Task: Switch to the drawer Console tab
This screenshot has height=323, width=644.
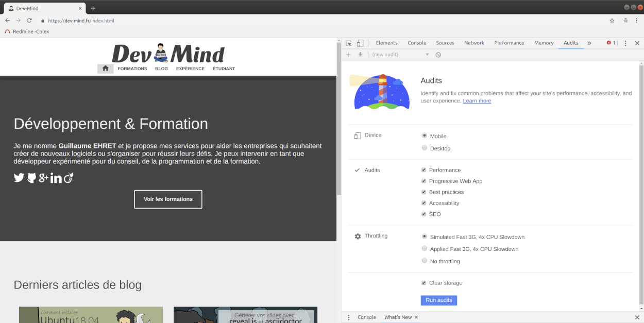Action: 367,317
